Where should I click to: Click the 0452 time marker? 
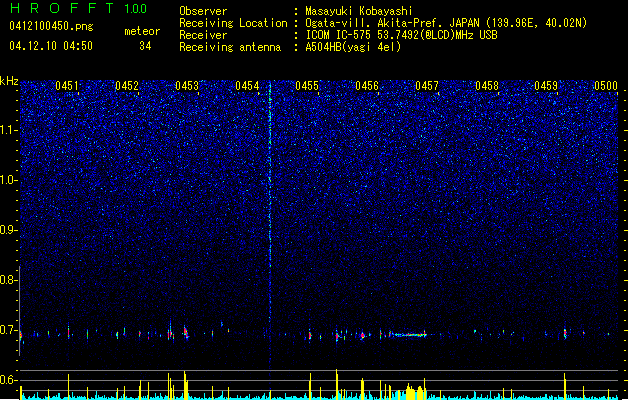(127, 86)
